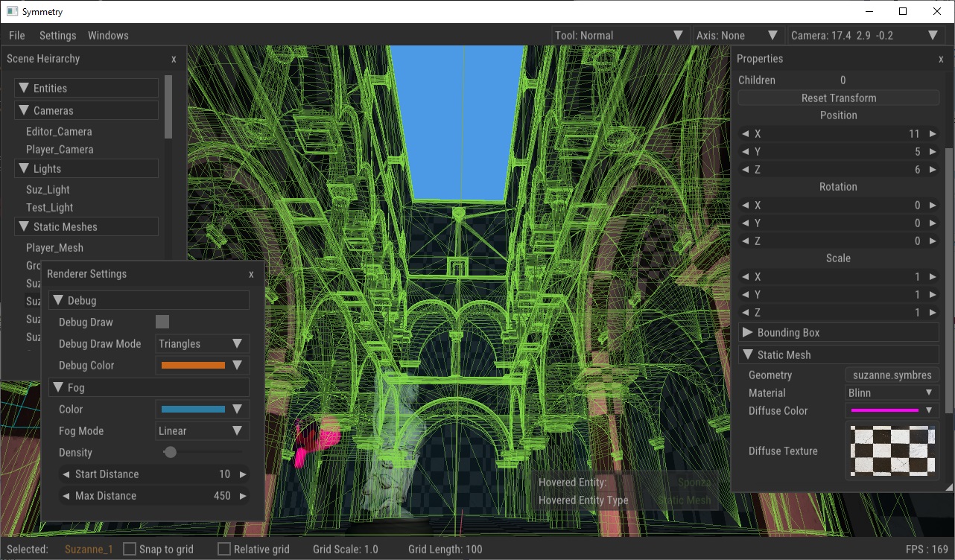The image size is (955, 560).
Task: Enable the Relative grid checkbox
Action: tap(224, 549)
